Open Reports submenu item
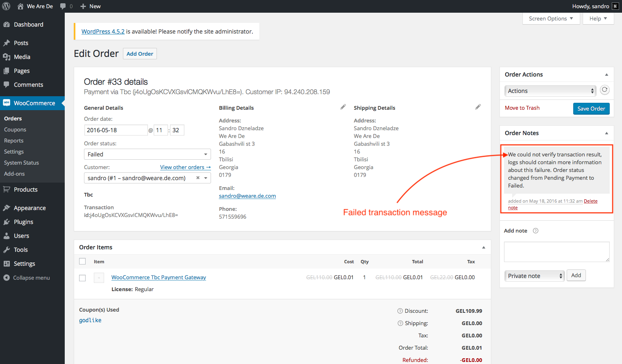Viewport: 622px width, 364px height. 14,140
